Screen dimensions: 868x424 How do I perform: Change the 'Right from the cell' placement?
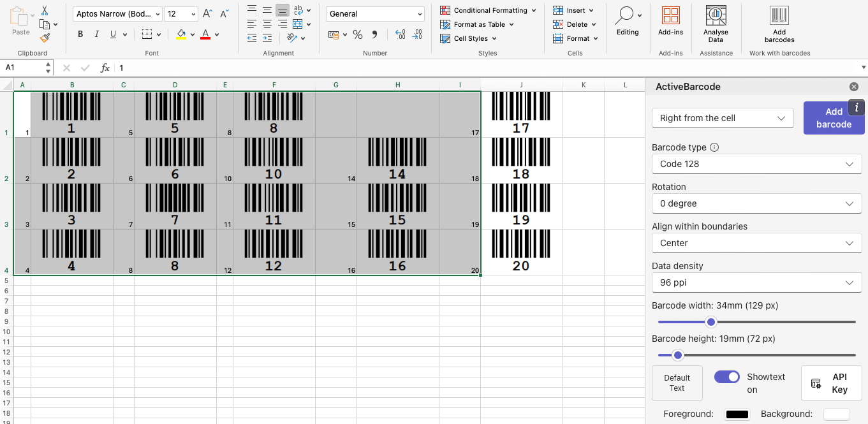click(x=723, y=118)
